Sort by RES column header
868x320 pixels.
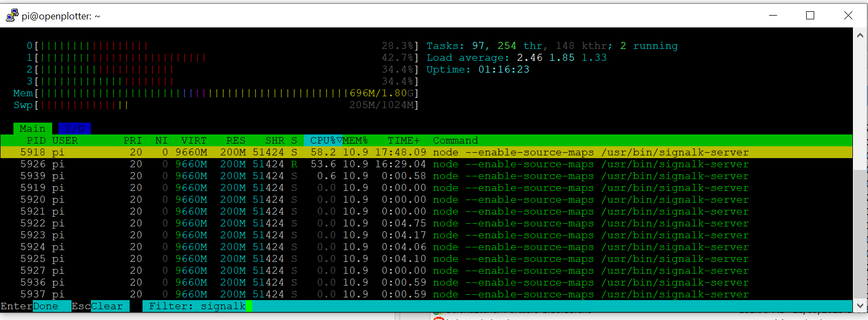pos(236,140)
